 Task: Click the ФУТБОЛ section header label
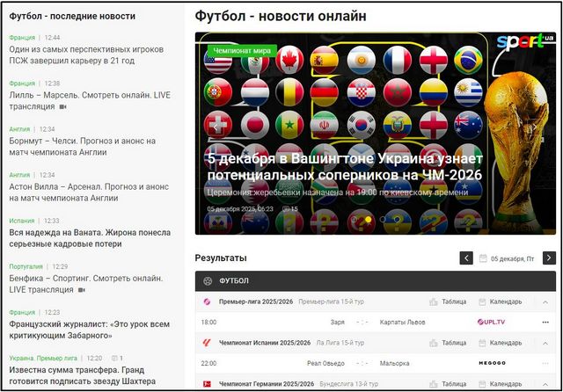click(234, 281)
